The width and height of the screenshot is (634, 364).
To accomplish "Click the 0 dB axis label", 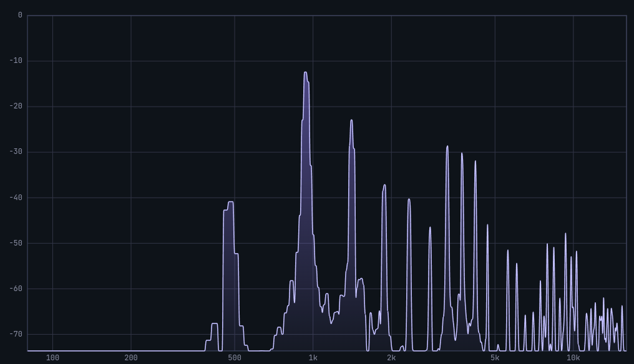I will click(x=20, y=16).
